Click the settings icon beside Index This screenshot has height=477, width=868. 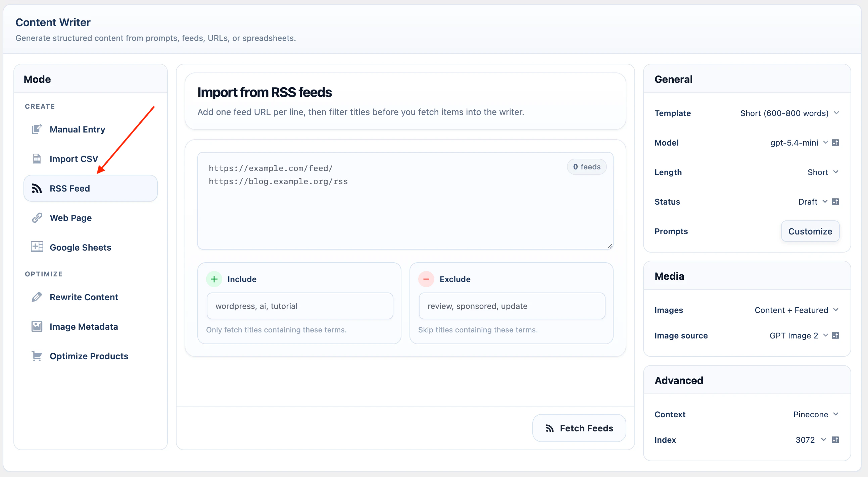pos(835,440)
